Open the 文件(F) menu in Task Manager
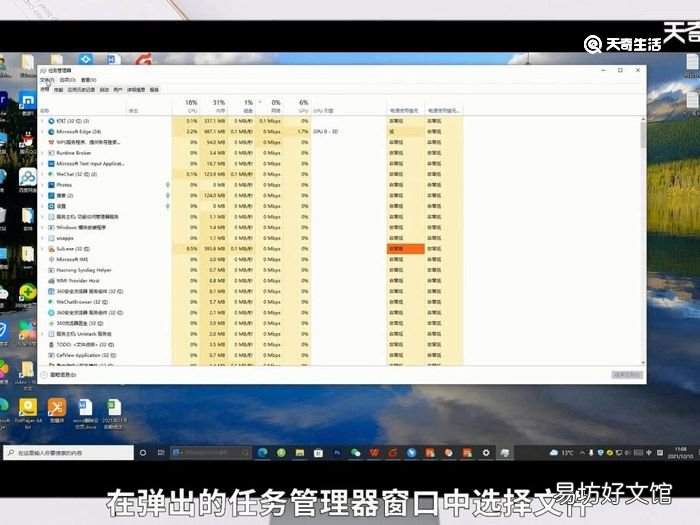The height and width of the screenshot is (525, 700). pyautogui.click(x=46, y=80)
